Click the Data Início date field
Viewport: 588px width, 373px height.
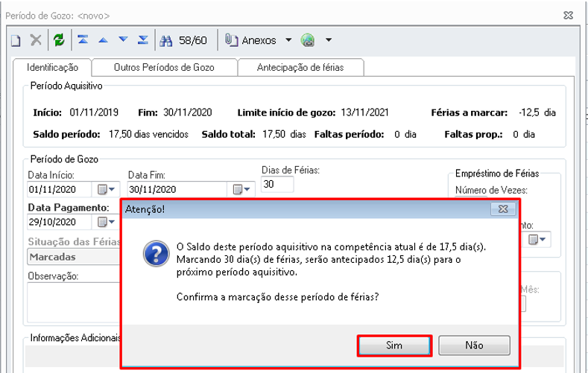pyautogui.click(x=60, y=190)
